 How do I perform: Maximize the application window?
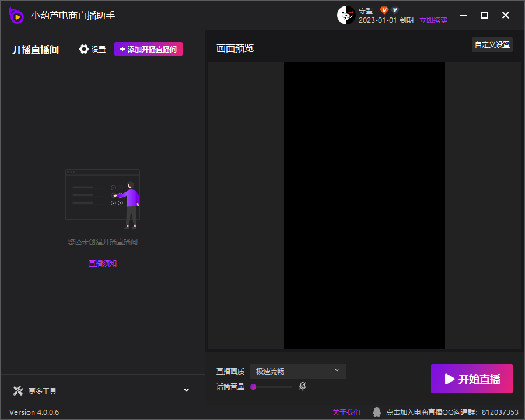pos(484,15)
